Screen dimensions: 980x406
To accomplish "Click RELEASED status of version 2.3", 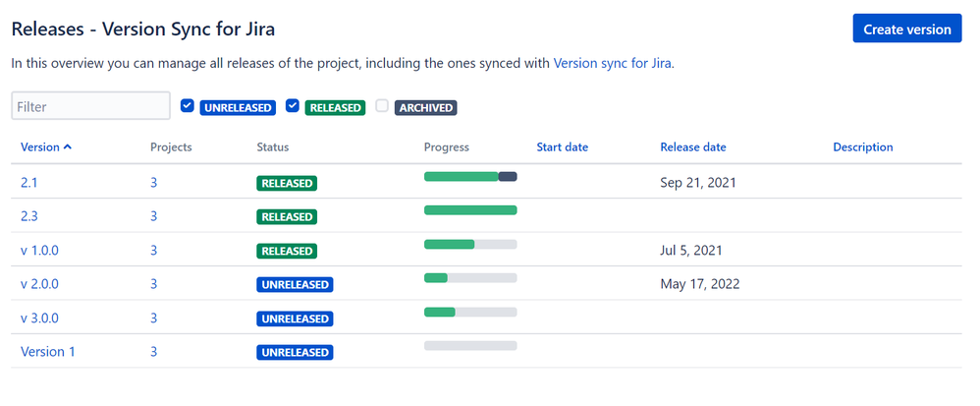I will point(287,217).
